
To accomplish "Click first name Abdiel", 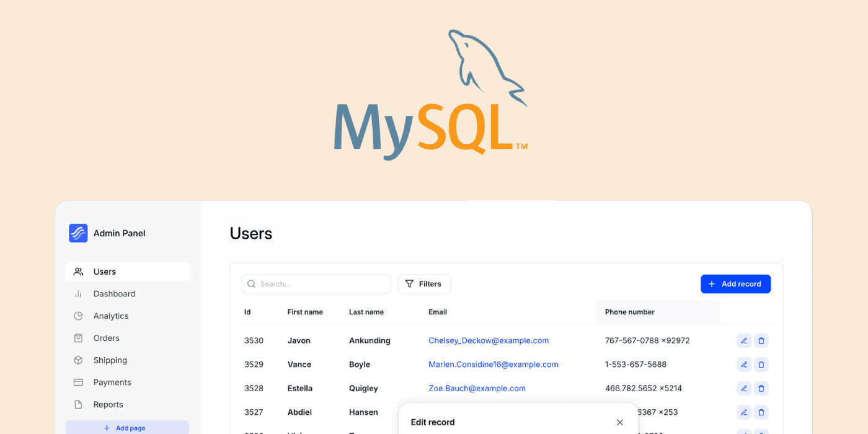I will [x=299, y=412].
